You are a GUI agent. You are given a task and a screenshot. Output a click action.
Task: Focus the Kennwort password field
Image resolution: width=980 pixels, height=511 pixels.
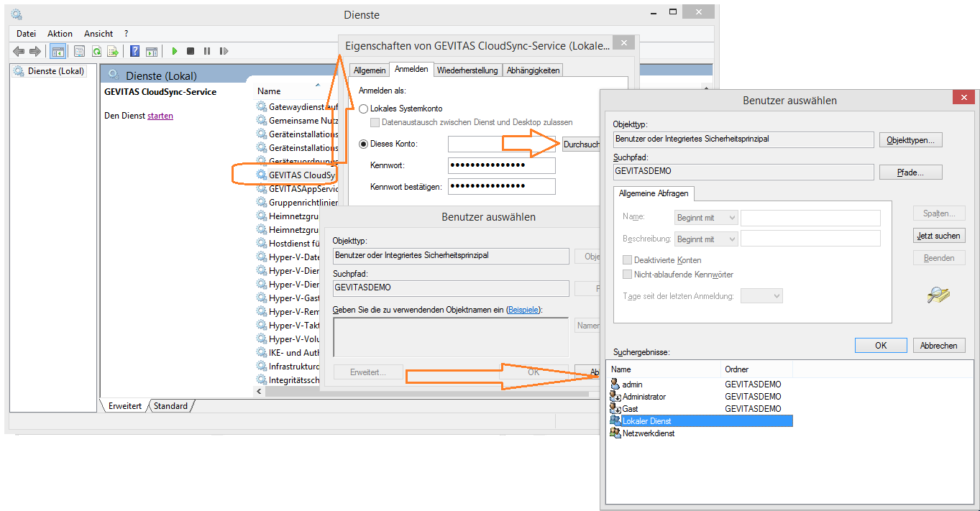(x=502, y=166)
